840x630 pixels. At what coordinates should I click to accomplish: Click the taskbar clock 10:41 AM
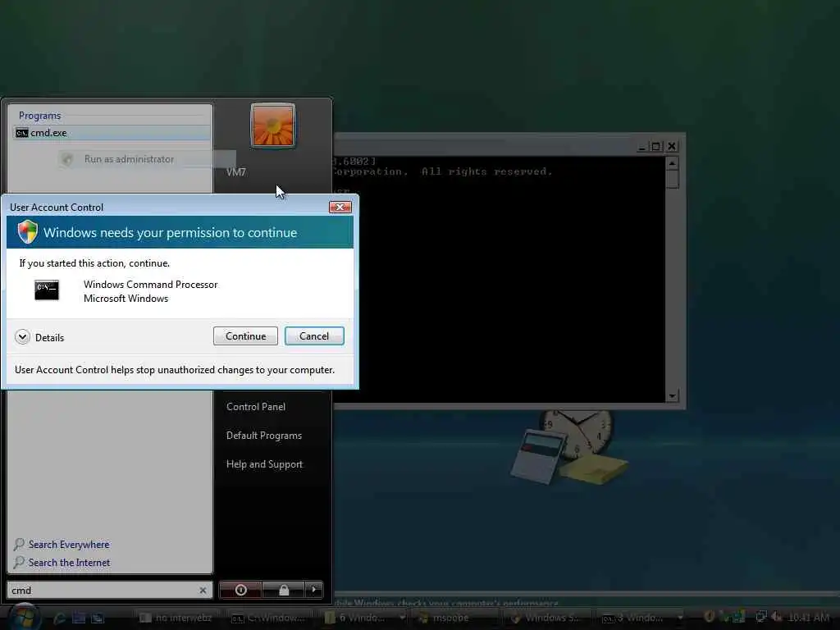809,617
